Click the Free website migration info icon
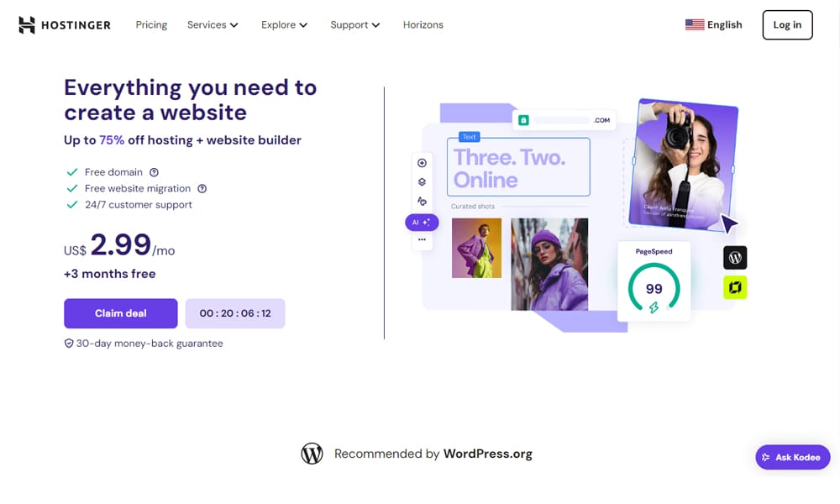The width and height of the screenshot is (840, 504). (x=202, y=188)
